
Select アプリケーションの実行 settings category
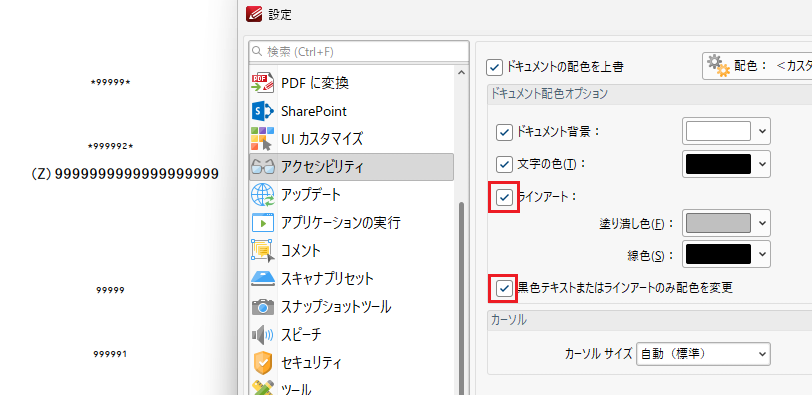[351, 223]
